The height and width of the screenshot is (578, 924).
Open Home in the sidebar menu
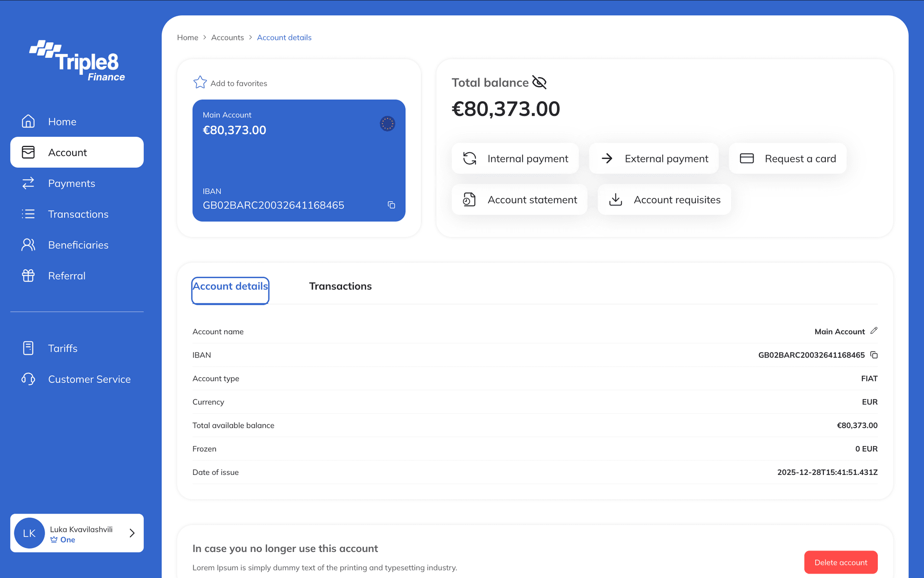(x=77, y=121)
